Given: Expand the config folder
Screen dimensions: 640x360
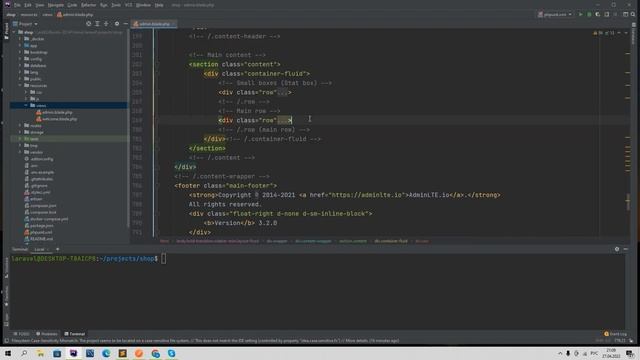Looking at the screenshot, I should [20, 59].
